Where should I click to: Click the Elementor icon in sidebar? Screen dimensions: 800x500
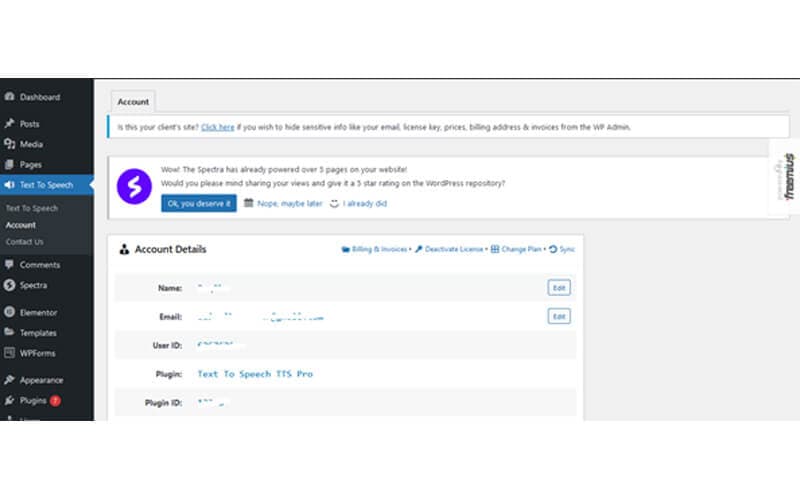(x=9, y=312)
